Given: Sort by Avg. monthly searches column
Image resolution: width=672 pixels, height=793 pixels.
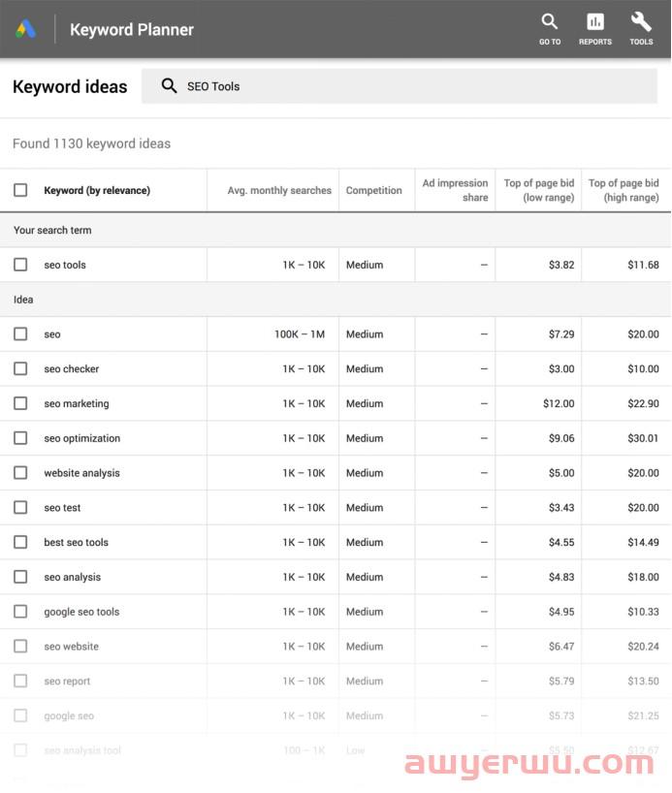Looking at the screenshot, I should tap(279, 191).
